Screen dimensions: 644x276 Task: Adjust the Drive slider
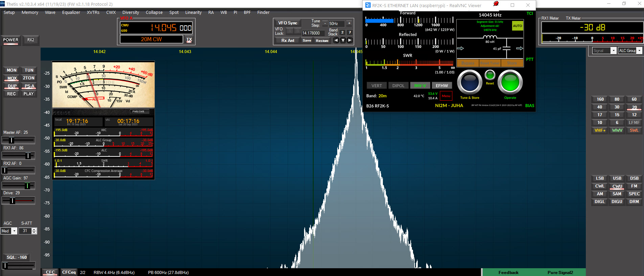pos(18,201)
